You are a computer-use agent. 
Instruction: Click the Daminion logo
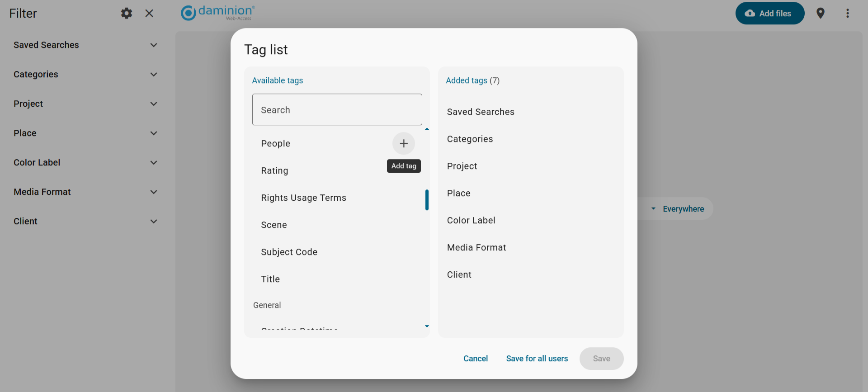click(218, 13)
